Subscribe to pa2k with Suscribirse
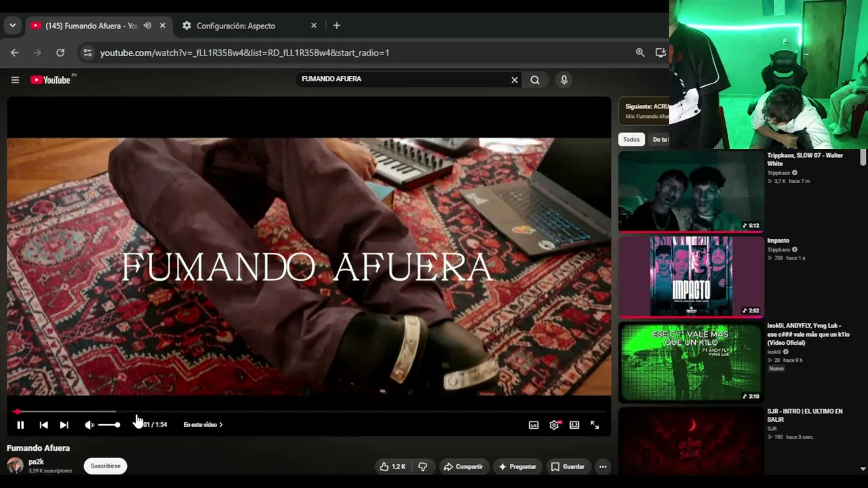This screenshot has height=488, width=868. tap(105, 466)
